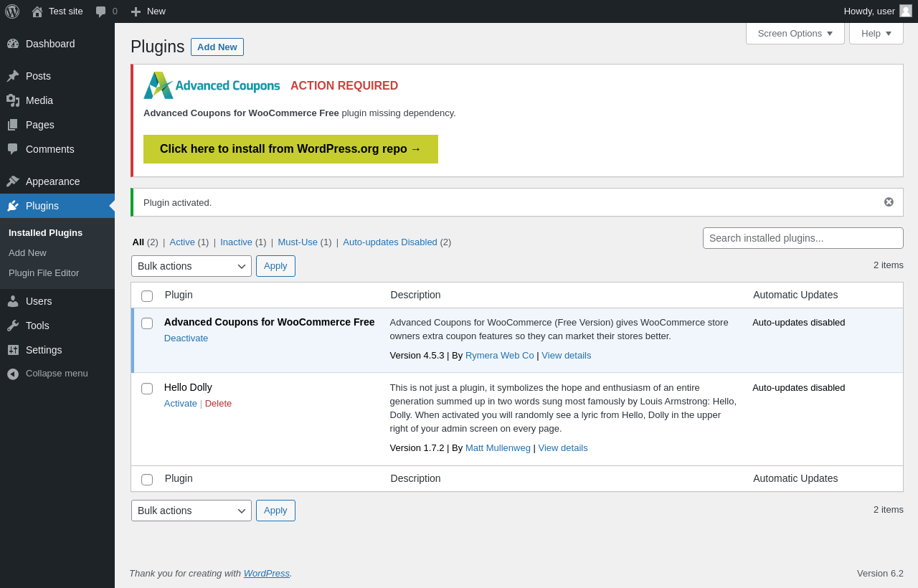This screenshot has width=918, height=588.
Task: Click the Dashboard gauge icon in sidebar
Action: [13, 44]
